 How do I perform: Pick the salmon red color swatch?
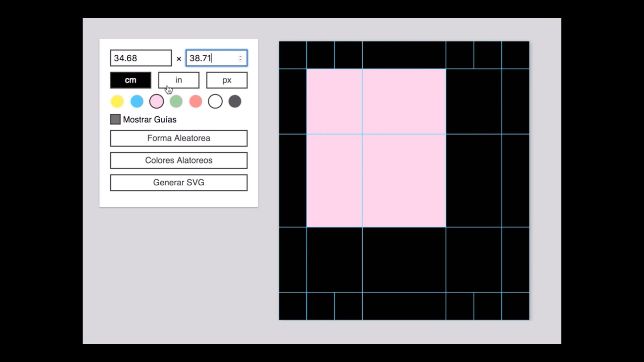coord(196,101)
